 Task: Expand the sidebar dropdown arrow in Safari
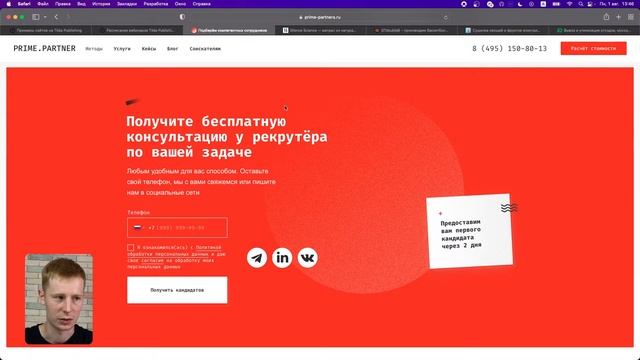pos(45,17)
